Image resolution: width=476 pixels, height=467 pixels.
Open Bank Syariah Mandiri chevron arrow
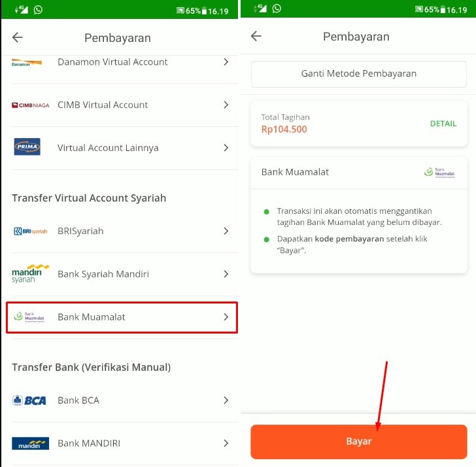(x=226, y=274)
